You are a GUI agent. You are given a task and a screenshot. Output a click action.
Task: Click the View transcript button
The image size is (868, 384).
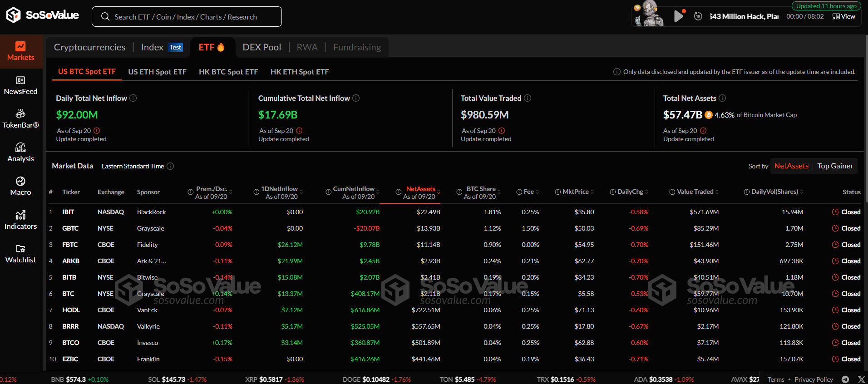click(844, 16)
